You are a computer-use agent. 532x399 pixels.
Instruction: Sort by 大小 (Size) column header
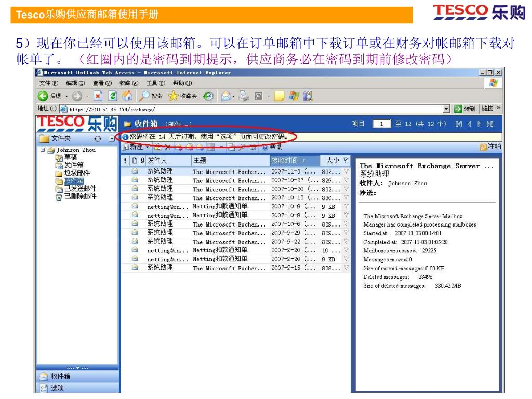coord(331,161)
